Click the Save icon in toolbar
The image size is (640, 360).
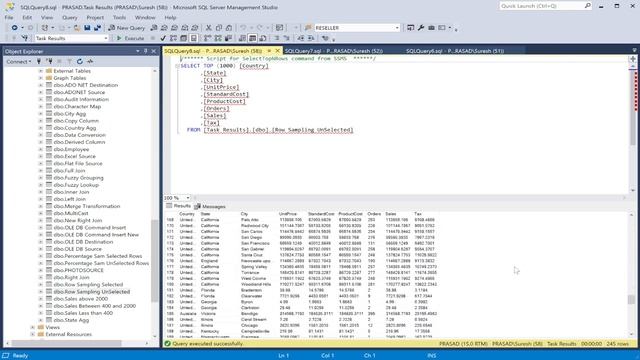coord(87,28)
